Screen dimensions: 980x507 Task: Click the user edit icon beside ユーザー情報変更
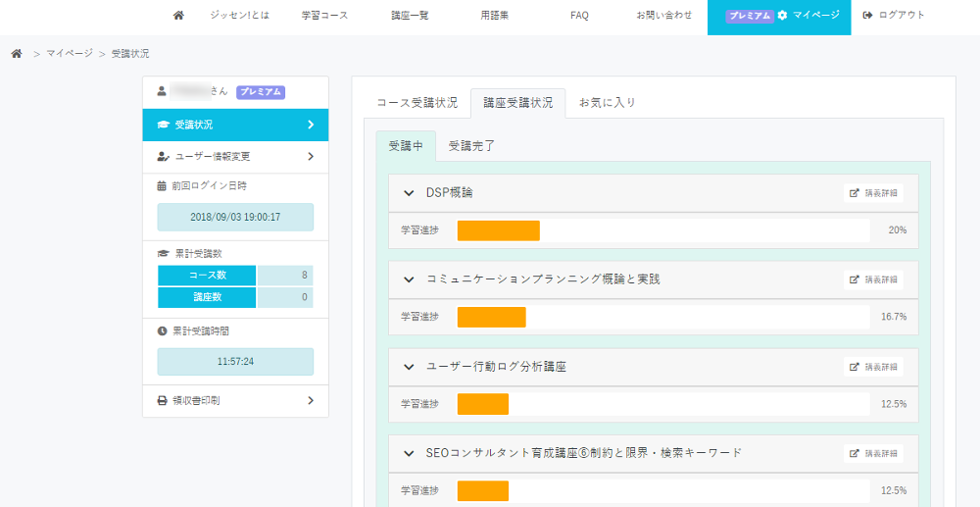163,156
